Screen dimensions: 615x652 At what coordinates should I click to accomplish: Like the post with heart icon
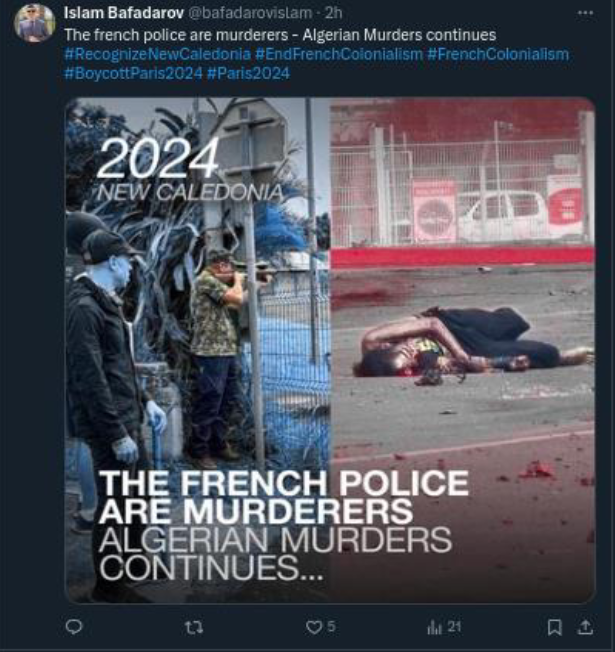(314, 627)
